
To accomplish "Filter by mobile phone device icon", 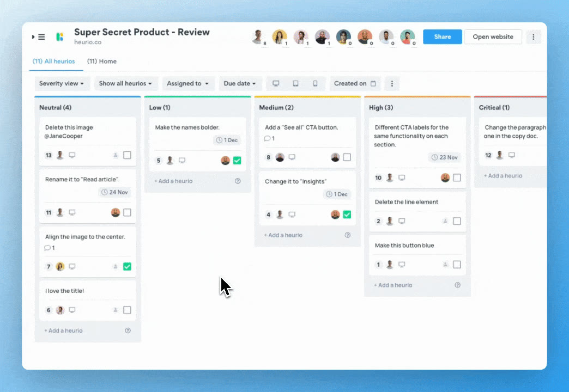I will (316, 83).
